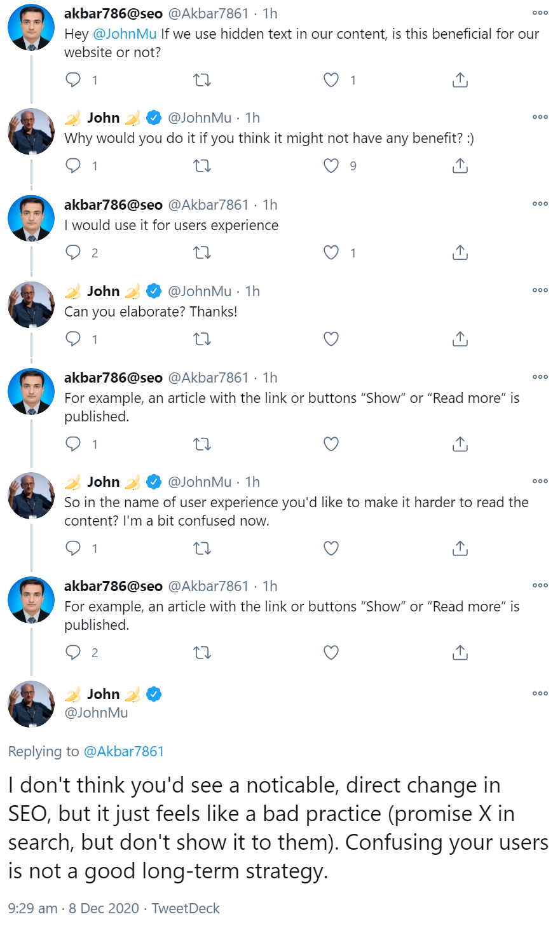Click the @Akbar7861 link in 'Replying to'
This screenshot has width=560, height=926.
click(124, 751)
